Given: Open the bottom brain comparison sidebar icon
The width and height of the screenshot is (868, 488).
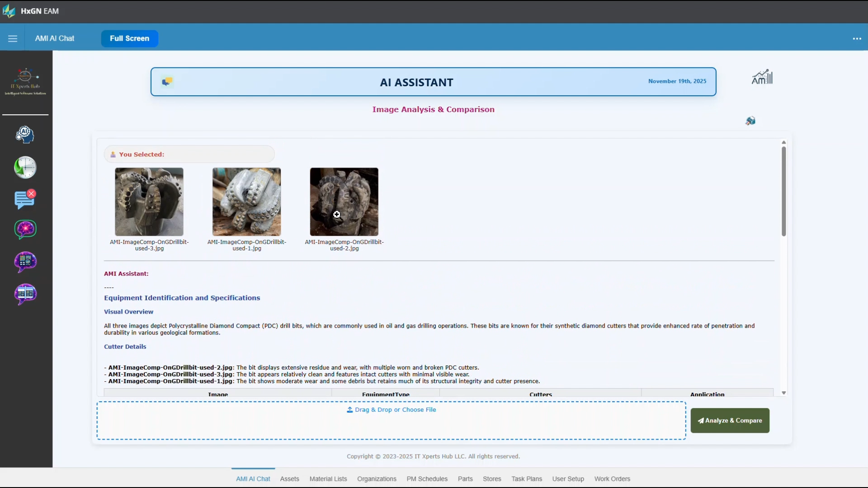Looking at the screenshot, I should pos(25,294).
